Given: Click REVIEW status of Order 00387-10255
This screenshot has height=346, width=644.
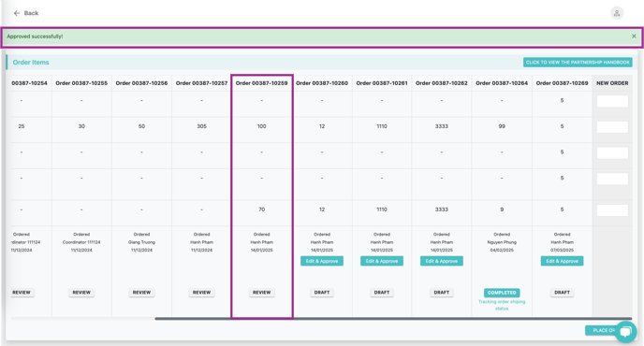Looking at the screenshot, I should [81, 293].
